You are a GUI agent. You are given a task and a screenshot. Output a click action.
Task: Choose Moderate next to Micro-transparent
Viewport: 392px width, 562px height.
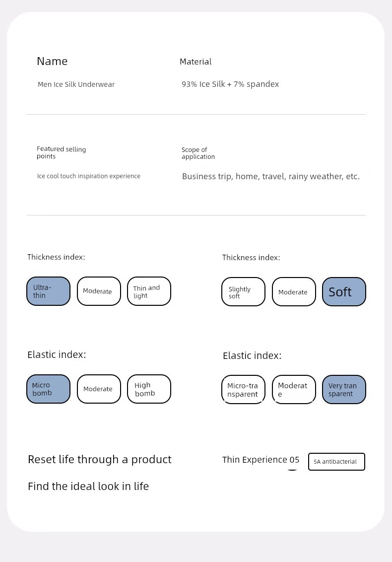(294, 390)
